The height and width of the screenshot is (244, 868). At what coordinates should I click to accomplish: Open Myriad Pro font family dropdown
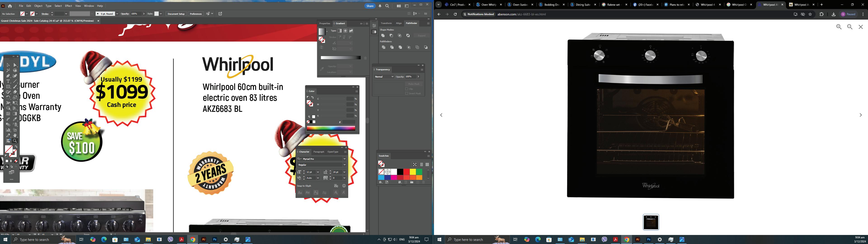click(x=344, y=159)
